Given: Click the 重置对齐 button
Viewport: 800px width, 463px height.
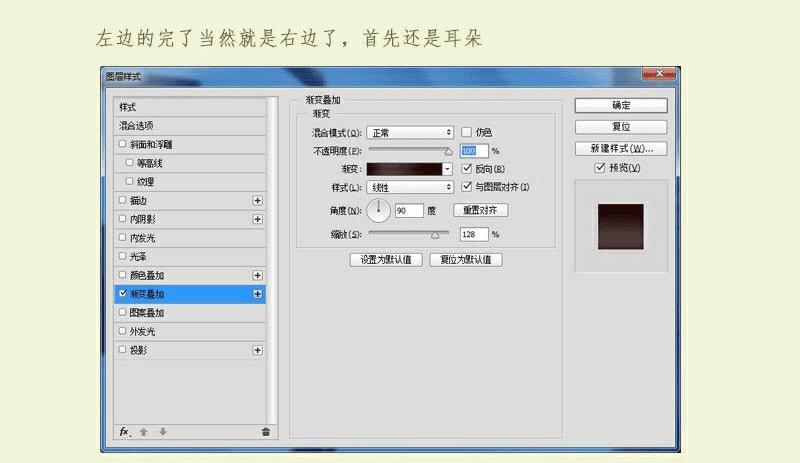Looking at the screenshot, I should tap(480, 210).
